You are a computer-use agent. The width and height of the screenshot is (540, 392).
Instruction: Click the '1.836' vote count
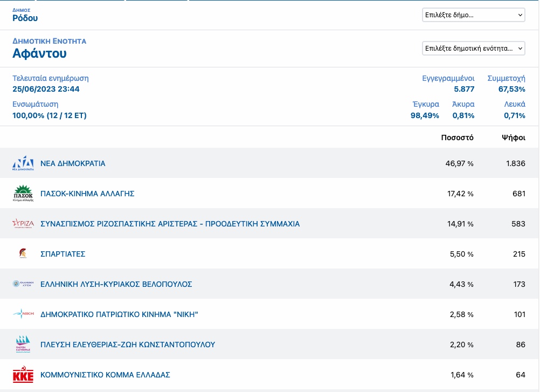point(516,163)
